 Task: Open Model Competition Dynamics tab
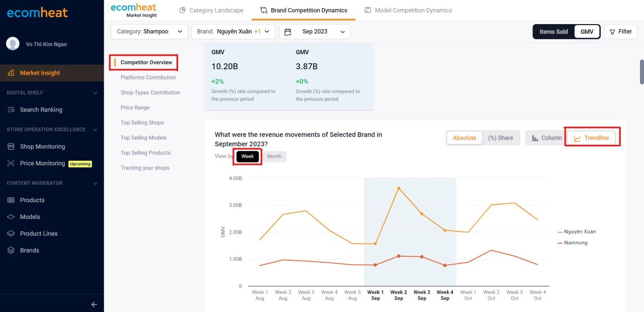(x=408, y=10)
